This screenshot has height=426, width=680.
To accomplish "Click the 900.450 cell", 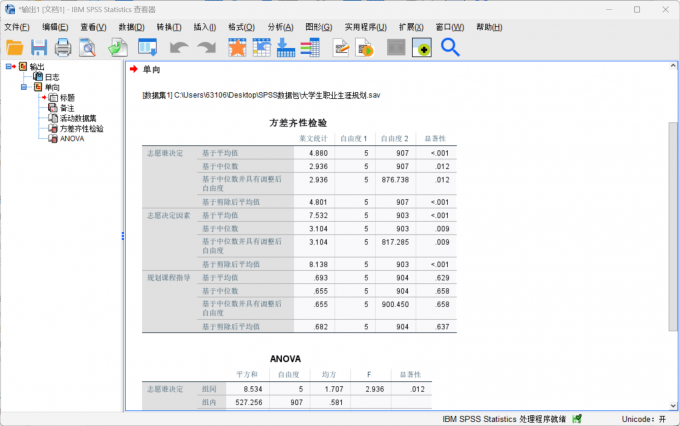I will pyautogui.click(x=395, y=304).
